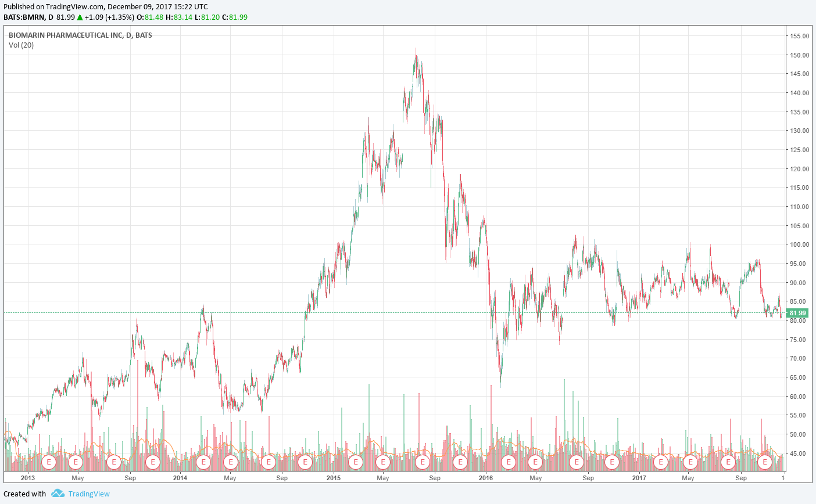Click the leftmost earnings E marker
Image resolution: width=816 pixels, height=504 pixels.
(49, 462)
